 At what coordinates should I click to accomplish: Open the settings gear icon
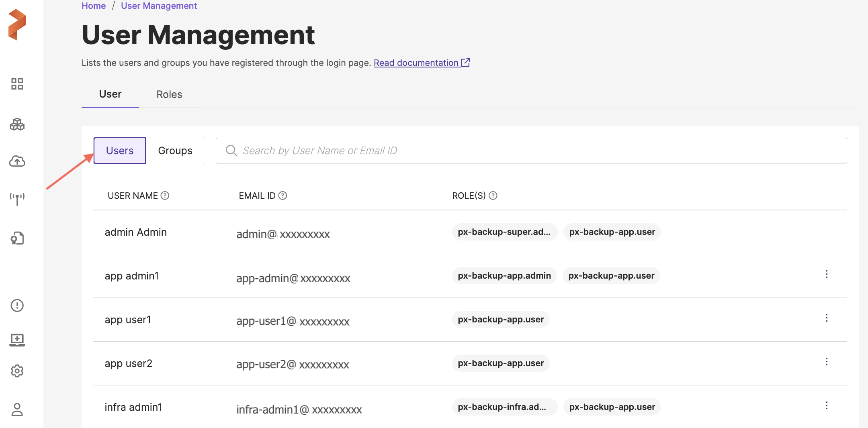[17, 371]
